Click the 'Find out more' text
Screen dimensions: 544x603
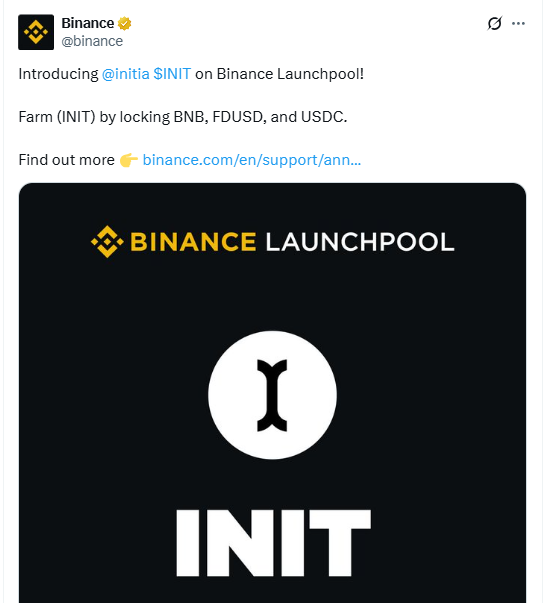click(x=67, y=160)
